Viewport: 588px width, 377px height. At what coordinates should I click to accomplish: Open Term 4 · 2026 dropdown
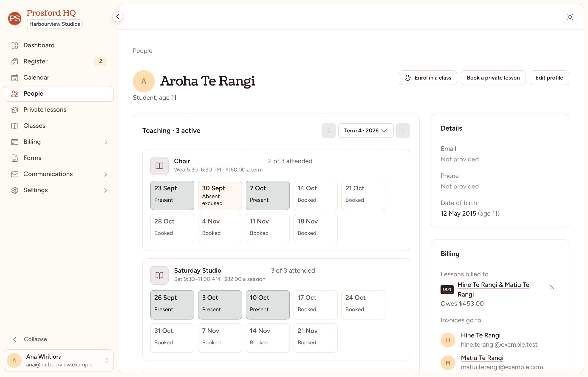pos(366,131)
